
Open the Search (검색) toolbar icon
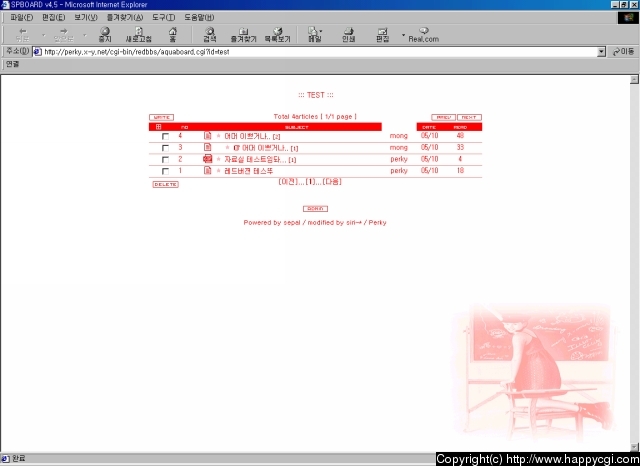pyautogui.click(x=210, y=34)
